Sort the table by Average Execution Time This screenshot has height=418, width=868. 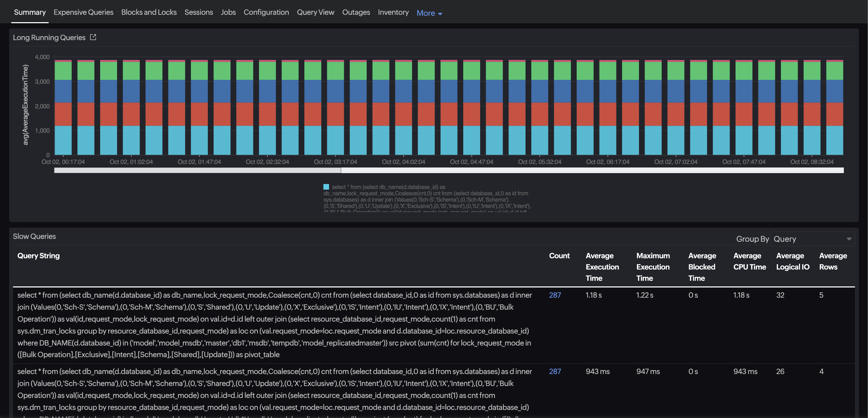pyautogui.click(x=602, y=267)
